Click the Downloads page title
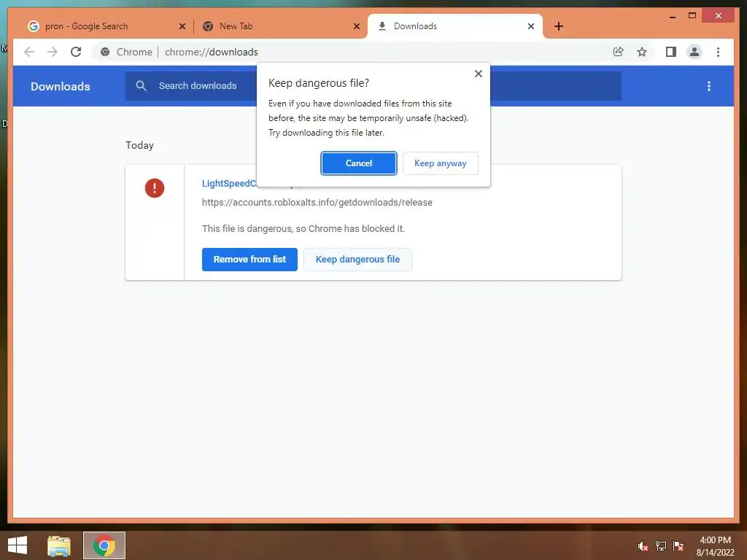Image resolution: width=747 pixels, height=560 pixels. tap(60, 86)
